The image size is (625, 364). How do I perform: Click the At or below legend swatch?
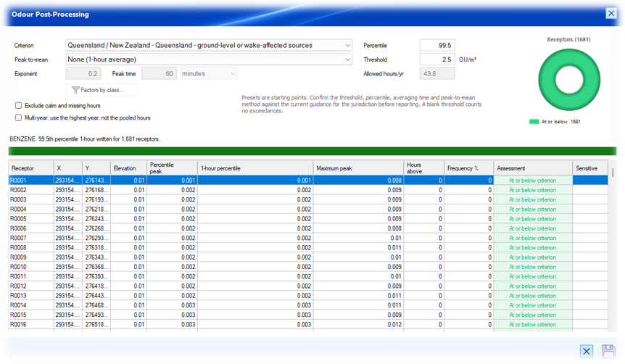pyautogui.click(x=534, y=122)
